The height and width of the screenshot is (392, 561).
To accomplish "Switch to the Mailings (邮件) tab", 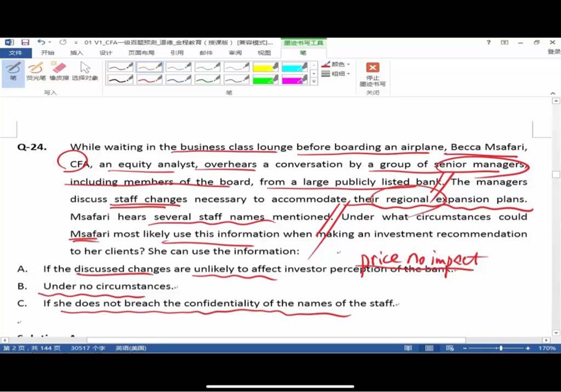I will click(x=206, y=53).
